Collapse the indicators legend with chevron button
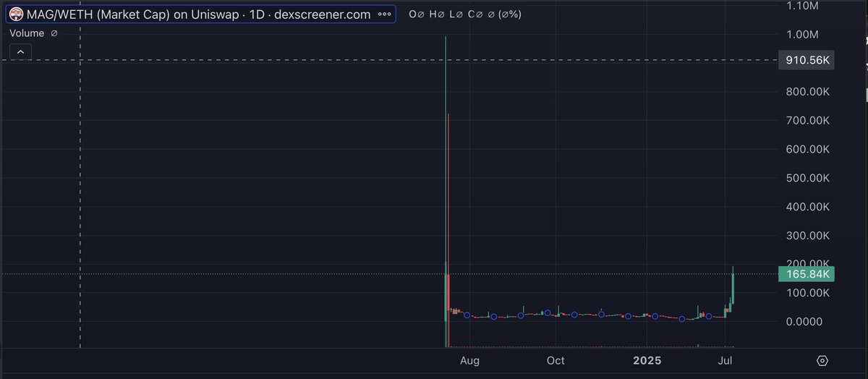The width and height of the screenshot is (868, 379). tap(20, 52)
